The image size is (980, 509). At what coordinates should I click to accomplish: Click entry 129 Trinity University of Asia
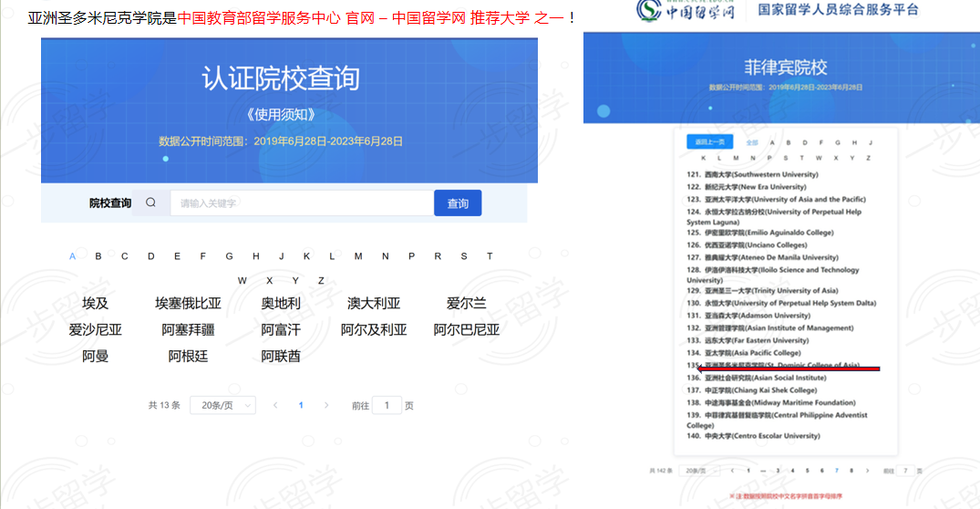(762, 291)
